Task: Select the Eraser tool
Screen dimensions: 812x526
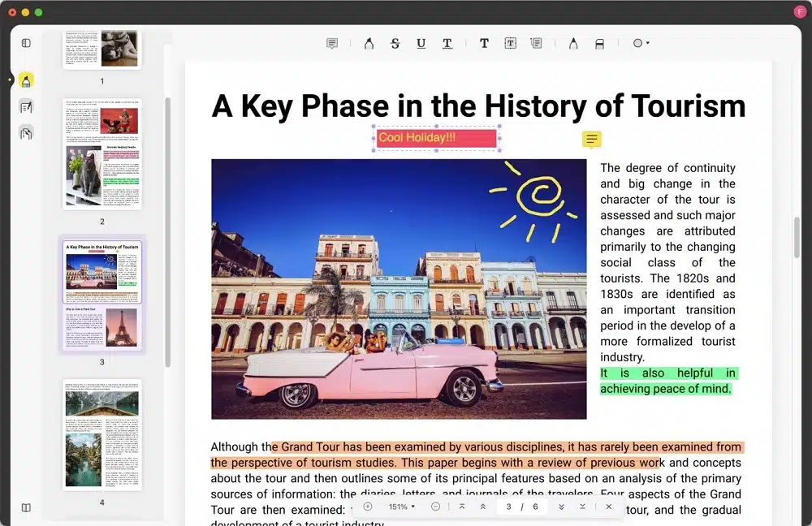Action: (x=599, y=43)
